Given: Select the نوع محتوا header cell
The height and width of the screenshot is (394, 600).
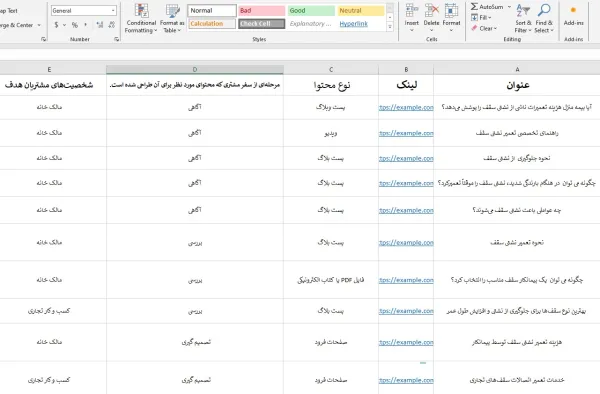Looking at the screenshot, I should click(x=331, y=85).
